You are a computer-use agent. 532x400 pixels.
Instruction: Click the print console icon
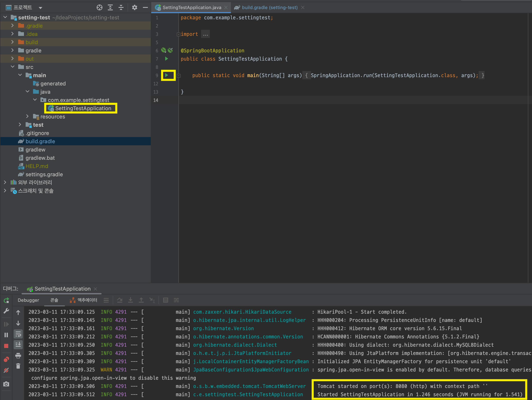point(18,356)
